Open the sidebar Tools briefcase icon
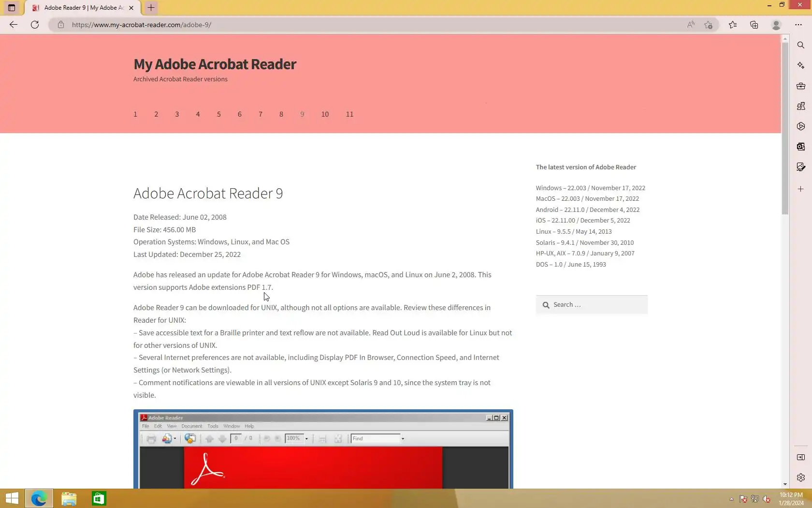 tap(801, 86)
